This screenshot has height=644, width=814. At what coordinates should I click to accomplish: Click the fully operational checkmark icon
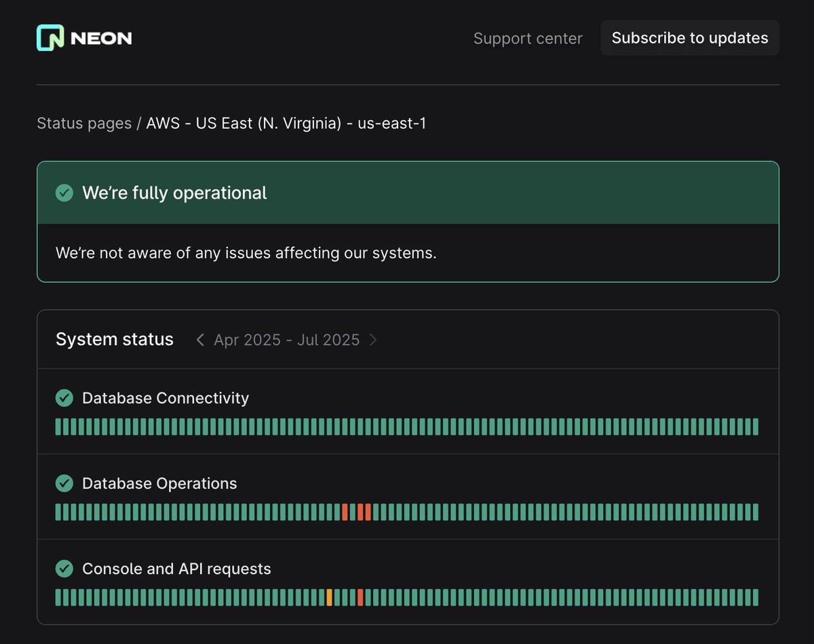64,193
